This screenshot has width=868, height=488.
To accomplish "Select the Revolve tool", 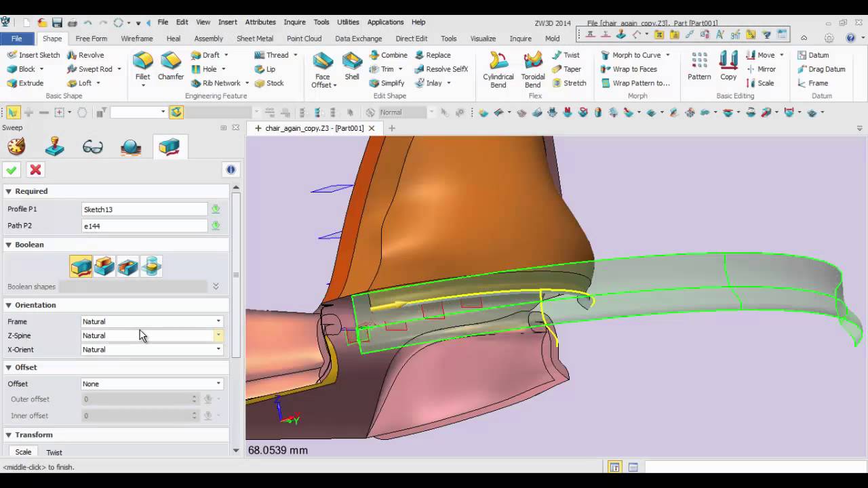I will point(85,55).
